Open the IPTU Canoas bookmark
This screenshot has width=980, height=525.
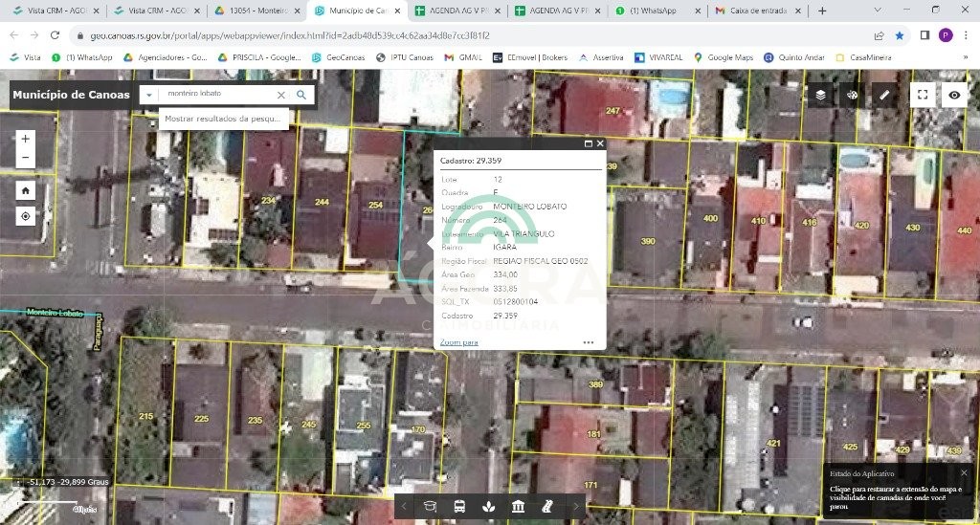405,57
